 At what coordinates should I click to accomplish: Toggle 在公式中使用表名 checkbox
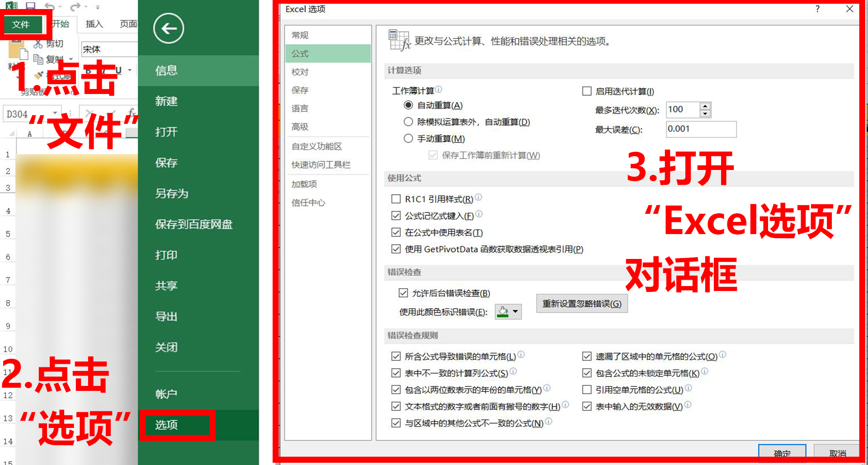[396, 232]
